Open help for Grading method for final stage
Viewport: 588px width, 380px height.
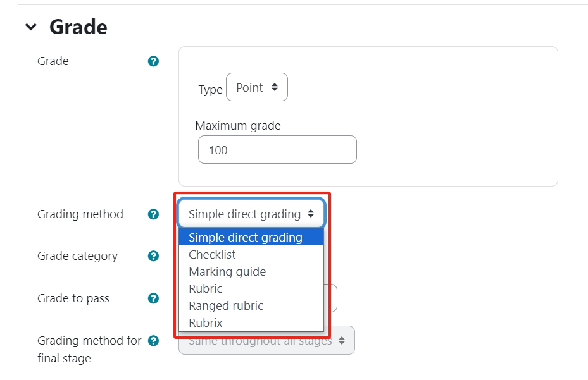click(152, 340)
